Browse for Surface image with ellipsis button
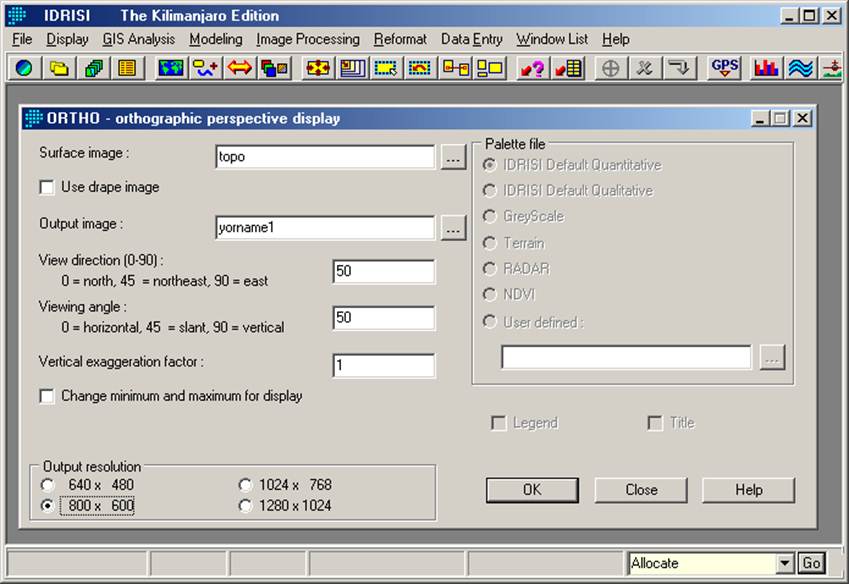Image resolution: width=849 pixels, height=584 pixels. point(453,157)
